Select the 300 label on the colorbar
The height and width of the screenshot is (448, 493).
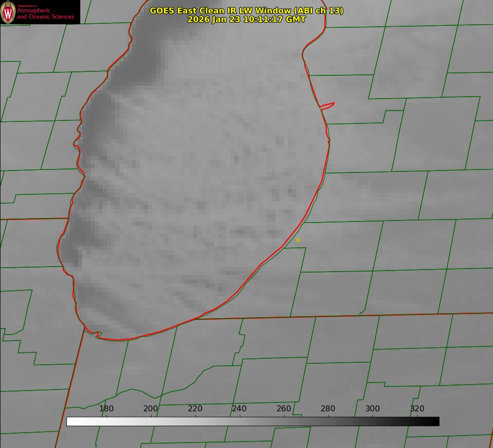coord(373,408)
